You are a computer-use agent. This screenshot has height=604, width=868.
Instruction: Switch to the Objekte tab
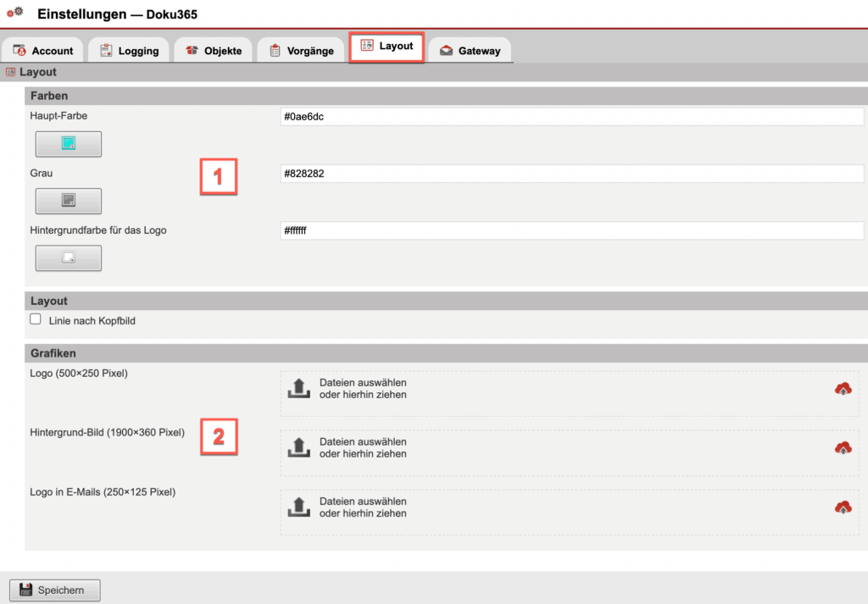(x=213, y=50)
